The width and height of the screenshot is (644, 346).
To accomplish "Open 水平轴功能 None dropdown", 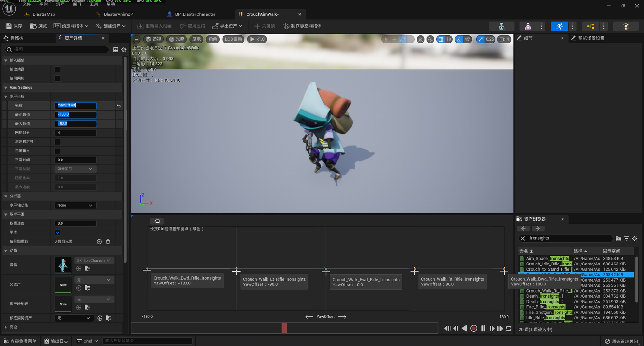I will coord(75,205).
